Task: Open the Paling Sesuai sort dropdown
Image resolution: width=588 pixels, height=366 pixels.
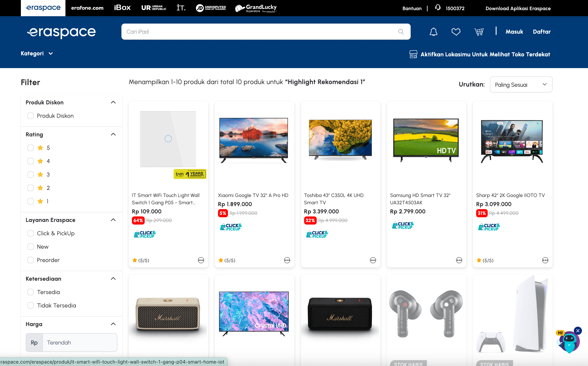Action: pos(521,85)
